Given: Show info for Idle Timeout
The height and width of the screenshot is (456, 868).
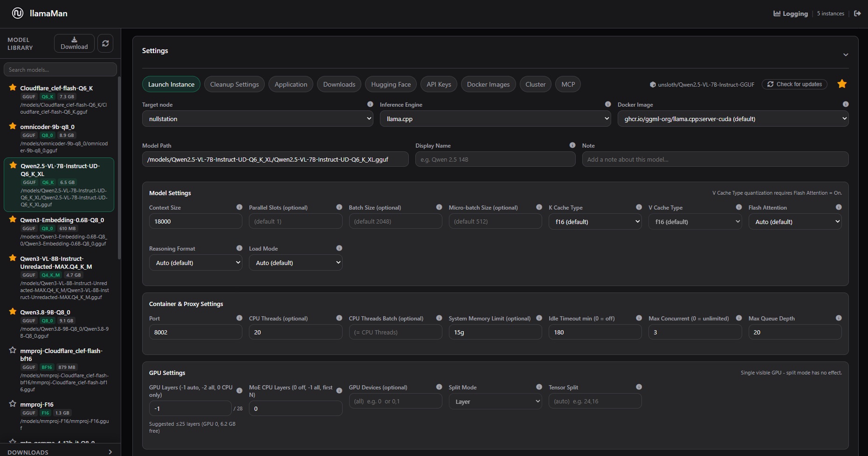Looking at the screenshot, I should pos(639,318).
